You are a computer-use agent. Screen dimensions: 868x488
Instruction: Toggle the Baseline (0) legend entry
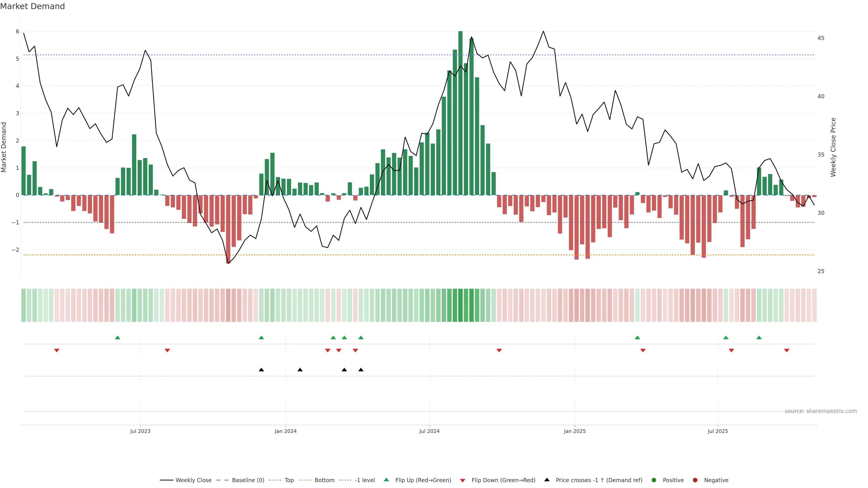[x=248, y=480]
